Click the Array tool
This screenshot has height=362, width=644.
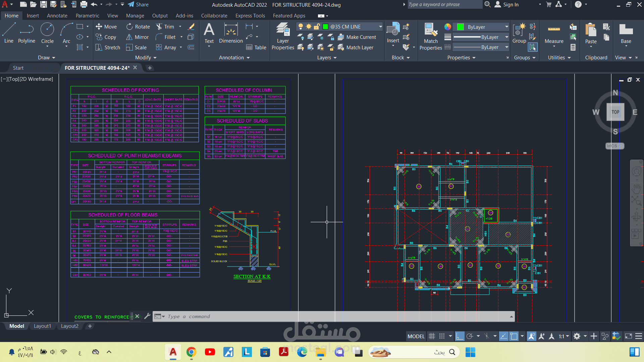click(x=166, y=48)
